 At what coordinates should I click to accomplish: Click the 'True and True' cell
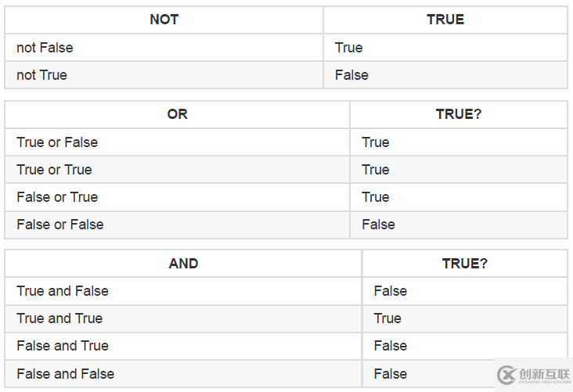[183, 318]
